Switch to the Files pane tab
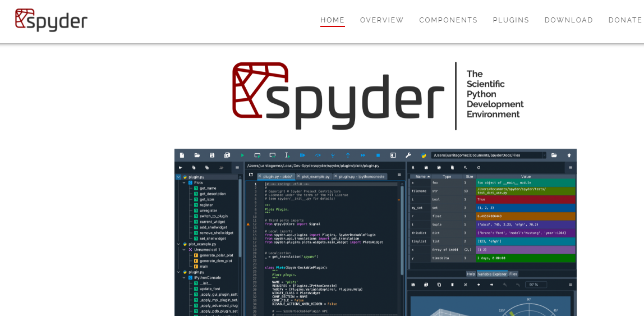 (x=513, y=274)
